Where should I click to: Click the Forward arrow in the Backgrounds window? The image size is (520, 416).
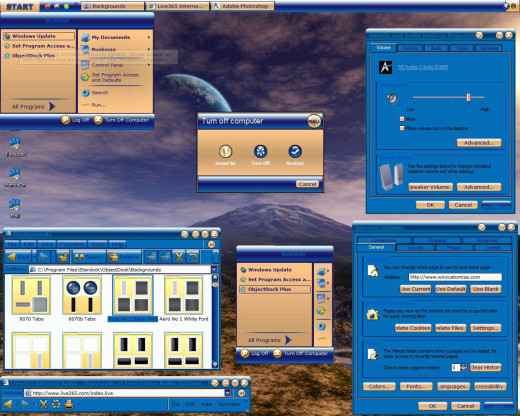click(43, 257)
